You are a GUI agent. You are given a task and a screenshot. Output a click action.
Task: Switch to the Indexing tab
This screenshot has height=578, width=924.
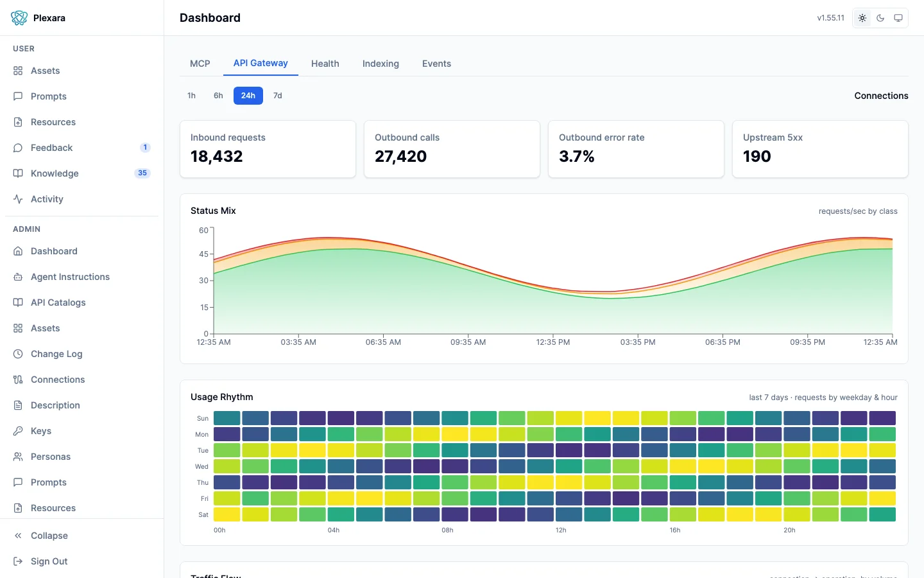click(381, 64)
